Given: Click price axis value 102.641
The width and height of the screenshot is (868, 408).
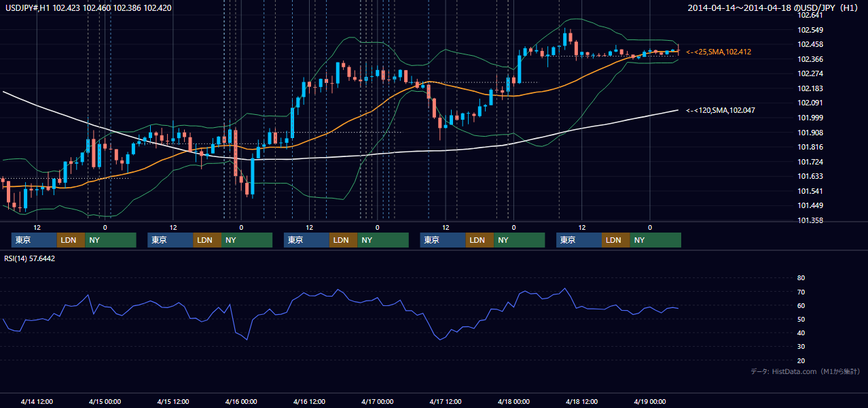Looking at the screenshot, I should (810, 15).
